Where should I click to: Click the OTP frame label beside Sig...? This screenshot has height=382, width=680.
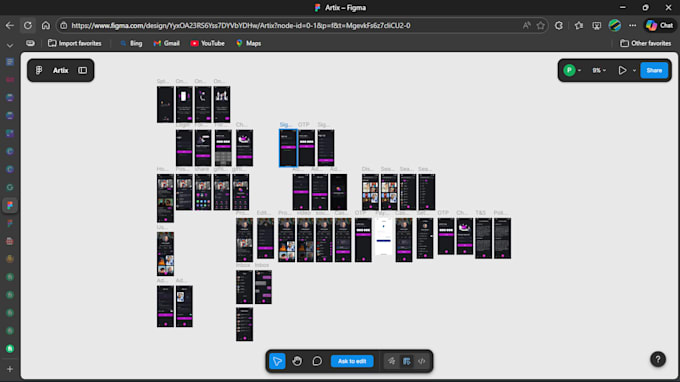coord(303,125)
